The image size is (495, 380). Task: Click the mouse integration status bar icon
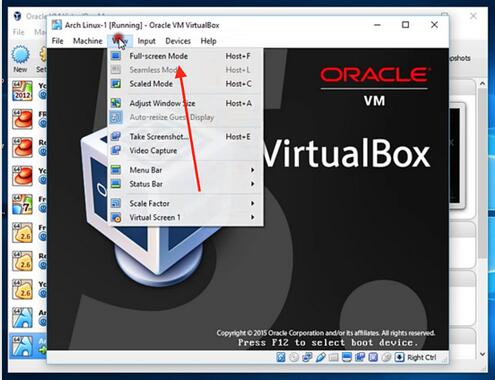tap(386, 357)
